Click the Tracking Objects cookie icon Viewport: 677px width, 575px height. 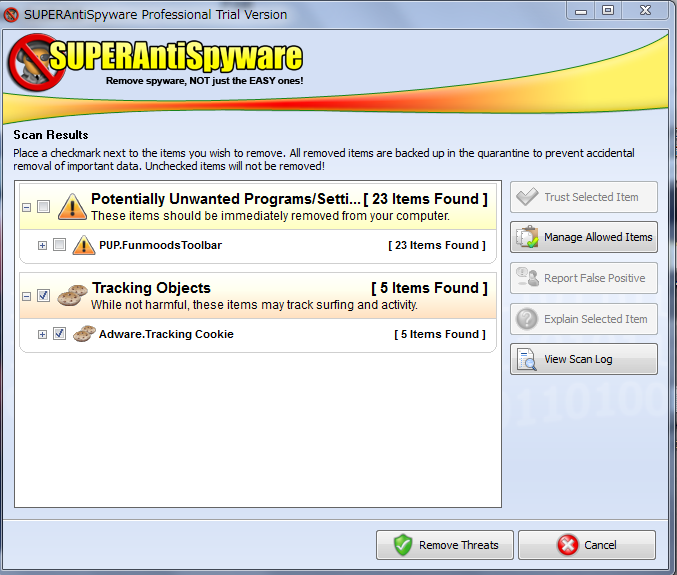pyautogui.click(x=72, y=295)
